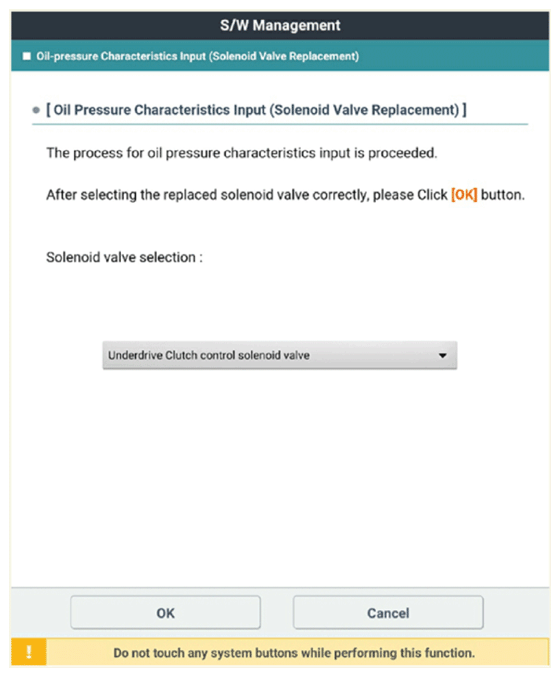Click the teal divider line under heading
The width and height of the screenshot is (560, 677).
click(x=280, y=124)
